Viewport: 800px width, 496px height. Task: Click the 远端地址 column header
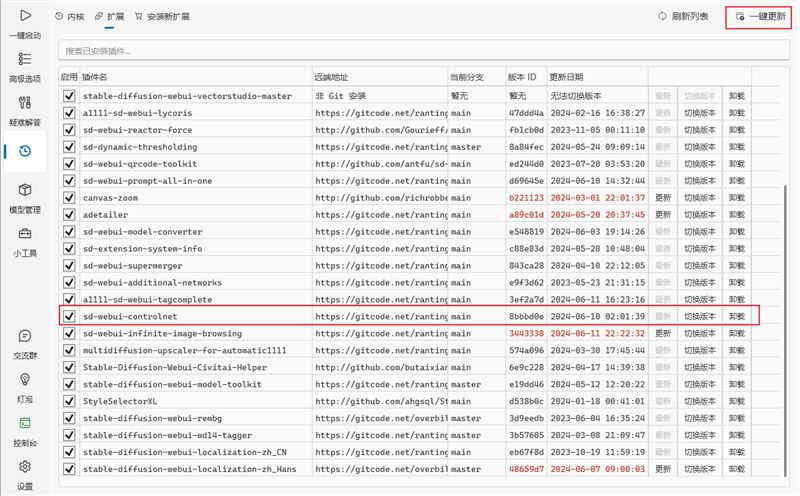point(331,77)
